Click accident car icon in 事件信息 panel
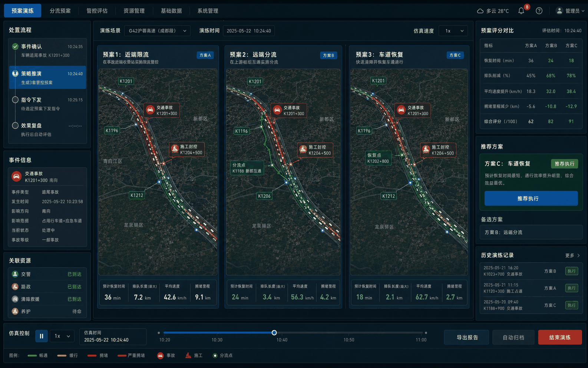The width and height of the screenshot is (588, 368). point(16,177)
